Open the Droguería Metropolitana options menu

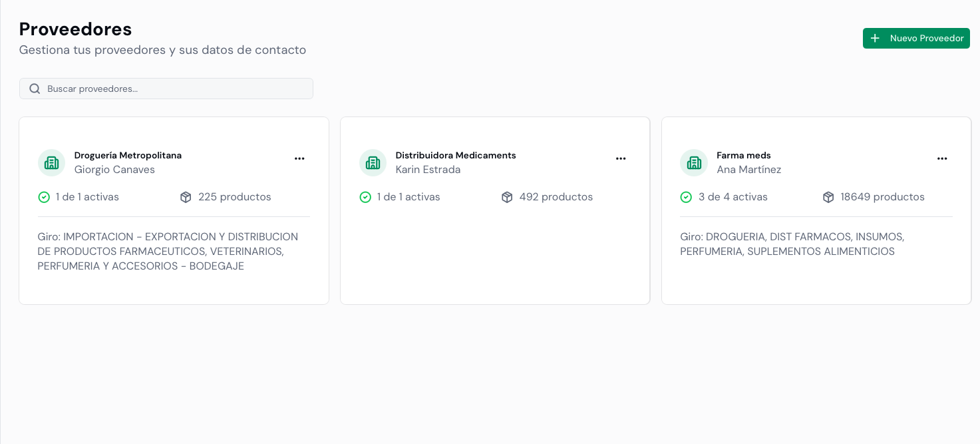(299, 158)
